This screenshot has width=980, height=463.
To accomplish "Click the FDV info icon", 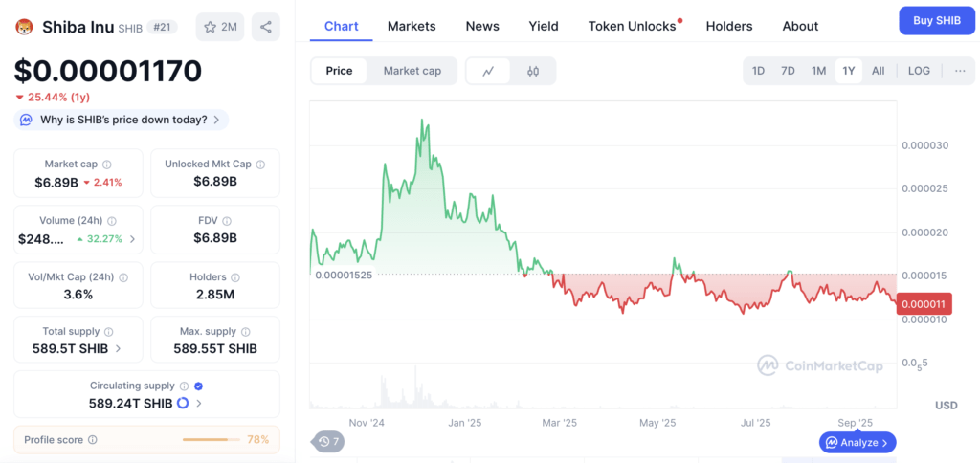I will 227,221.
